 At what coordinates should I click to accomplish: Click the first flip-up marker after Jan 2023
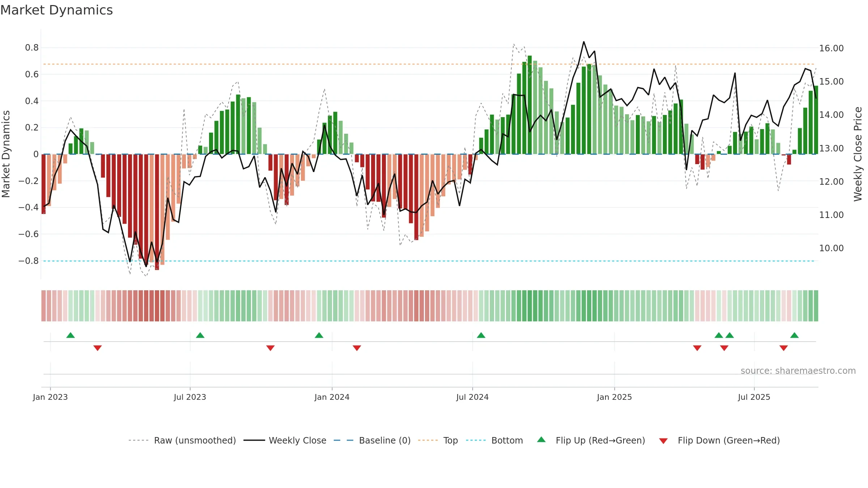coord(71,335)
